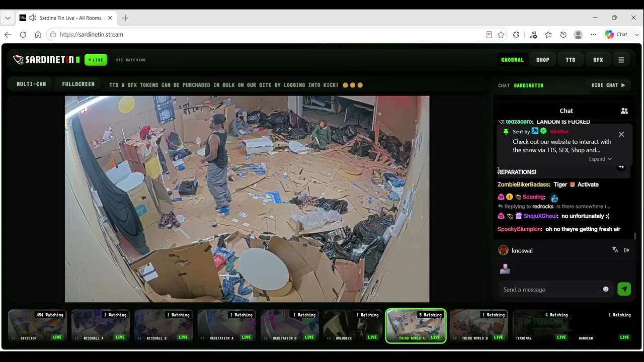Click the chat panel scrollbar
The image size is (644, 362).
click(635, 236)
